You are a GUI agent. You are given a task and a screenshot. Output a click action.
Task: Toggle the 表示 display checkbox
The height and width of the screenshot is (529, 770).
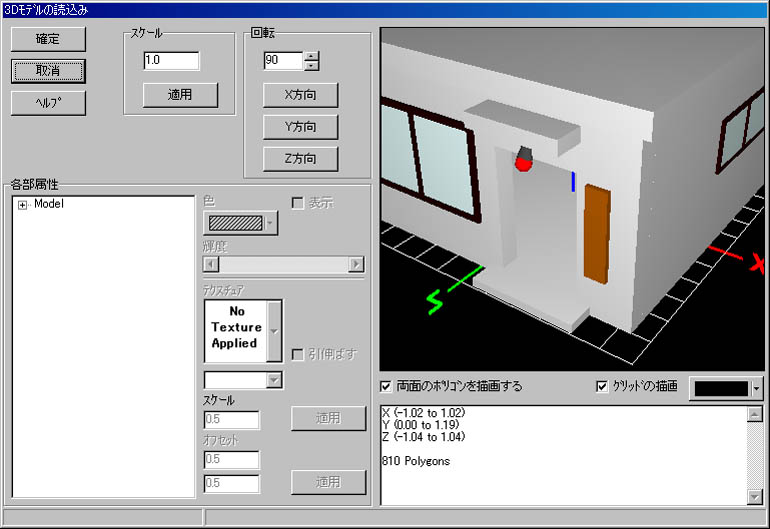(298, 203)
